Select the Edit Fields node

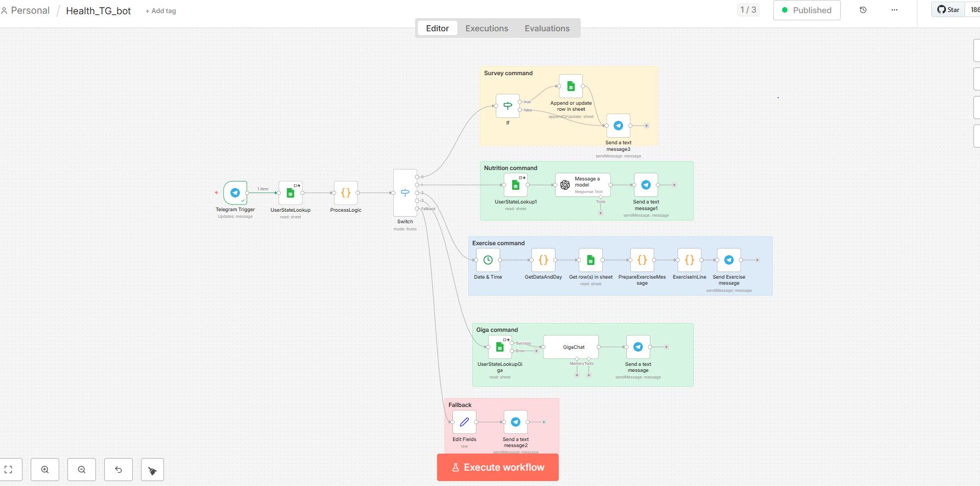464,422
